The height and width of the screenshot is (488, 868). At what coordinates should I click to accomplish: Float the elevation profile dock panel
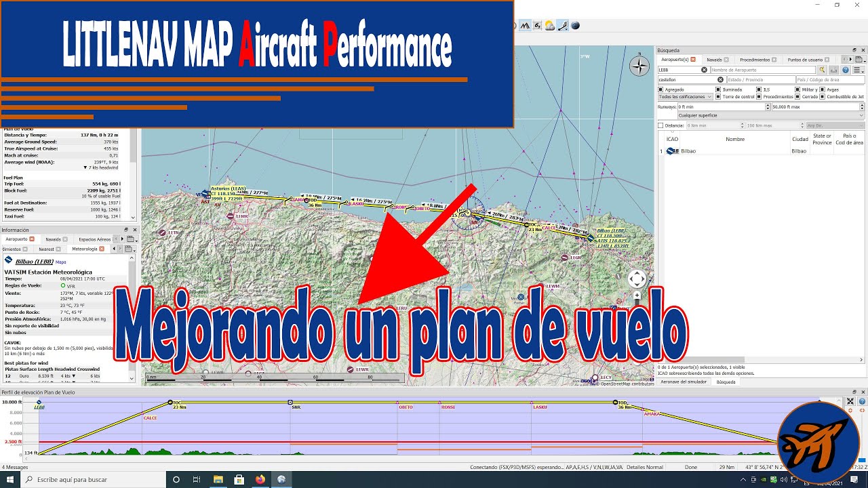pos(854,392)
